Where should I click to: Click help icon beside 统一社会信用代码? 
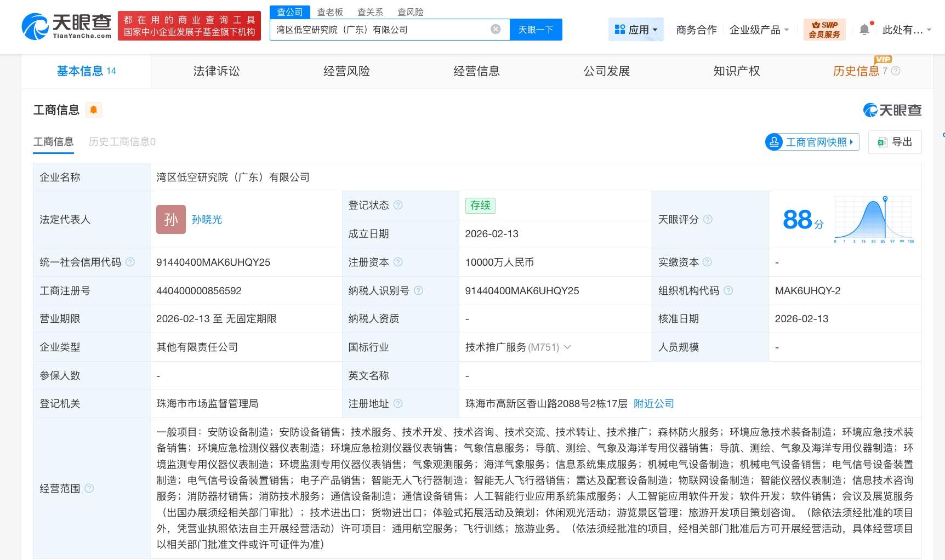coord(130,262)
